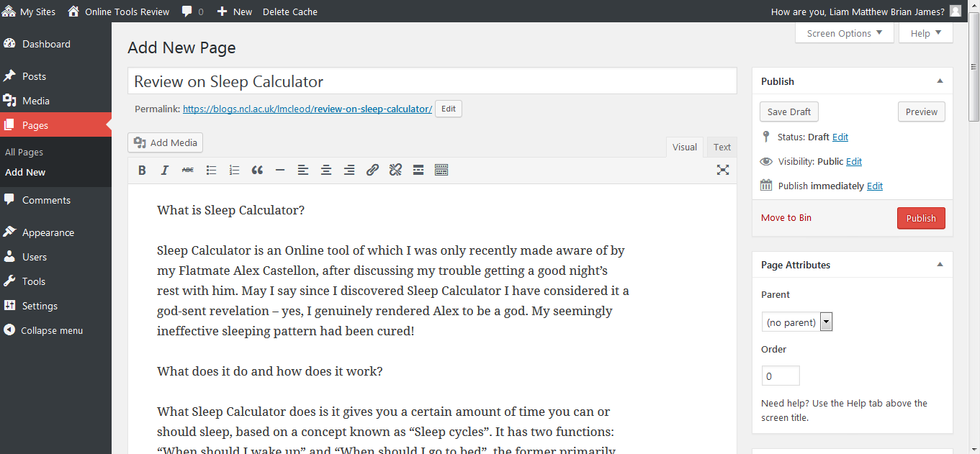The image size is (980, 454).
Task: Click the insert link icon
Action: pyautogui.click(x=372, y=170)
